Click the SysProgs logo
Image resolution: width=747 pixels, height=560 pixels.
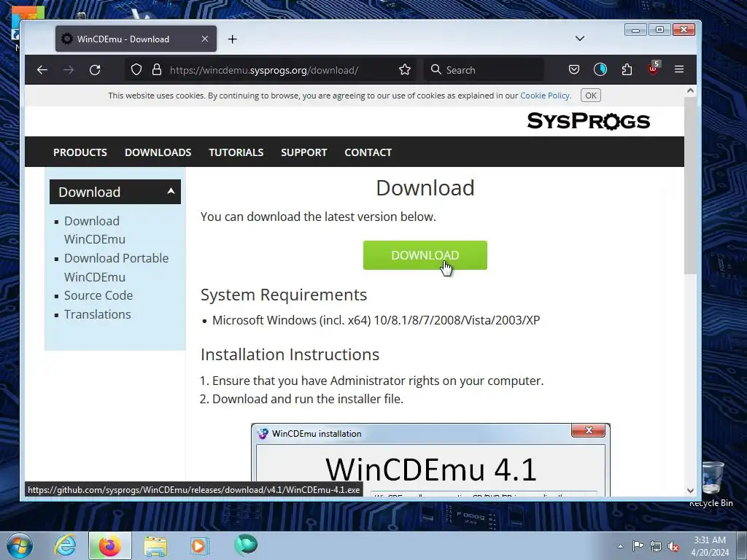point(589,121)
